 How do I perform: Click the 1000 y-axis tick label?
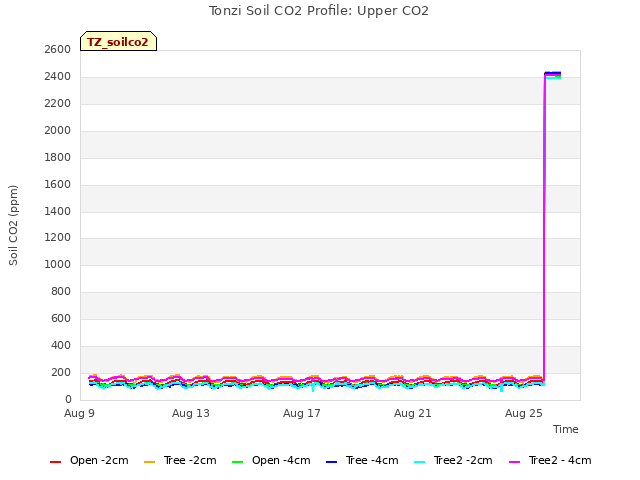click(58, 264)
